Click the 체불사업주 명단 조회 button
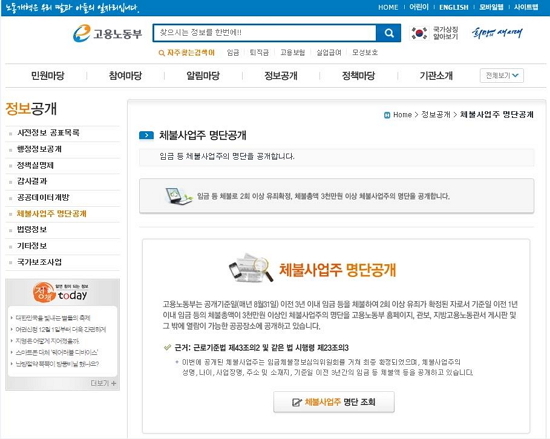550x439 pixels. coord(334,402)
